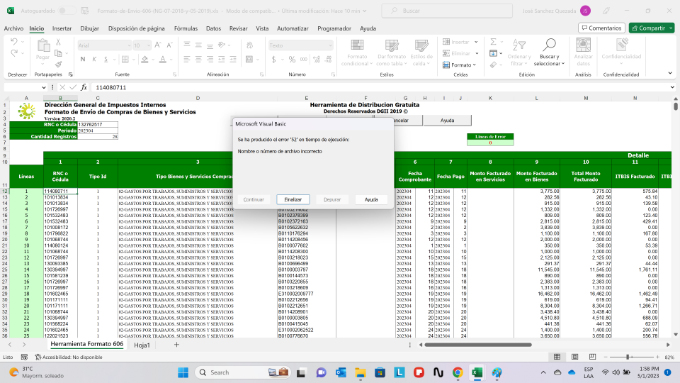Click the insert function fx icon

(x=84, y=88)
